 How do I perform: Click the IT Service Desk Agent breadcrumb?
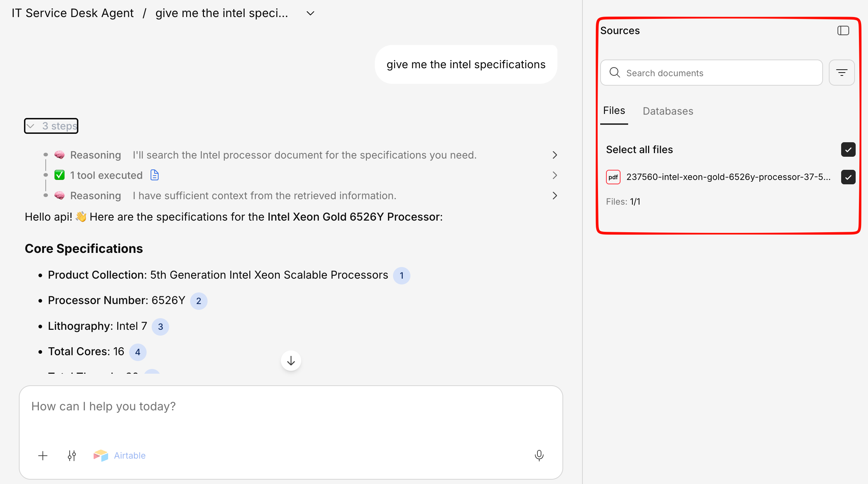pyautogui.click(x=73, y=13)
